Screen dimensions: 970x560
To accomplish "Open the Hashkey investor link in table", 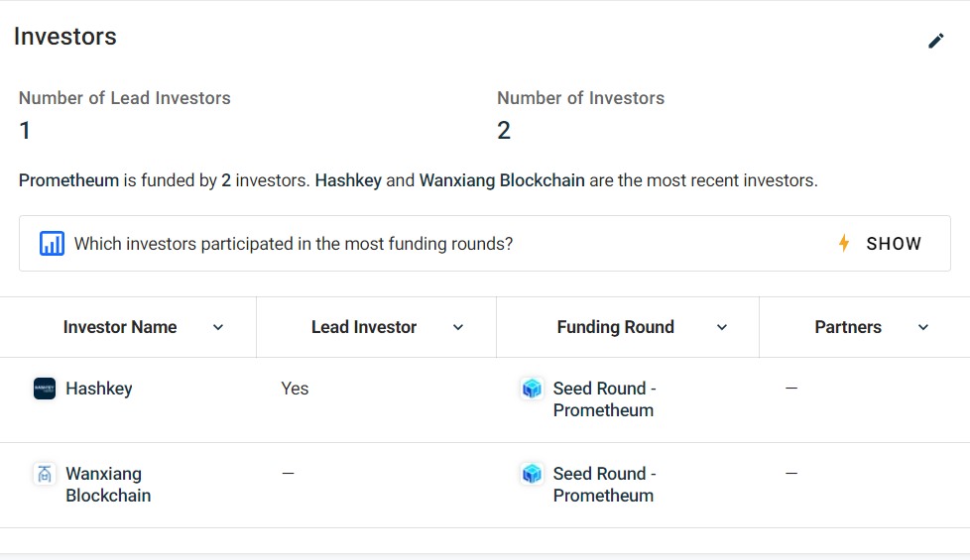I will click(x=99, y=389).
